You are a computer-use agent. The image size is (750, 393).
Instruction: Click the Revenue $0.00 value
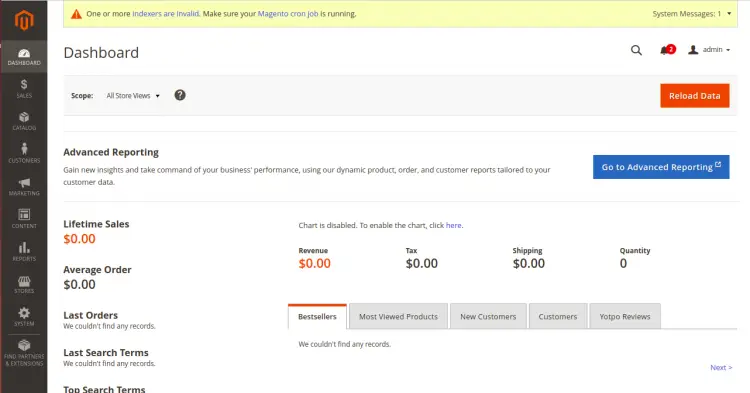[314, 263]
